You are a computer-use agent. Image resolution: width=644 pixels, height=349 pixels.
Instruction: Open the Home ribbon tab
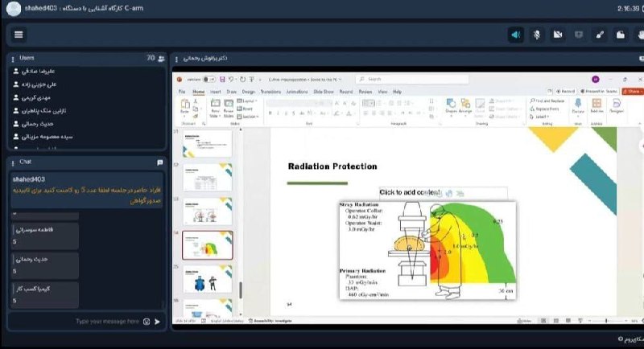(198, 92)
